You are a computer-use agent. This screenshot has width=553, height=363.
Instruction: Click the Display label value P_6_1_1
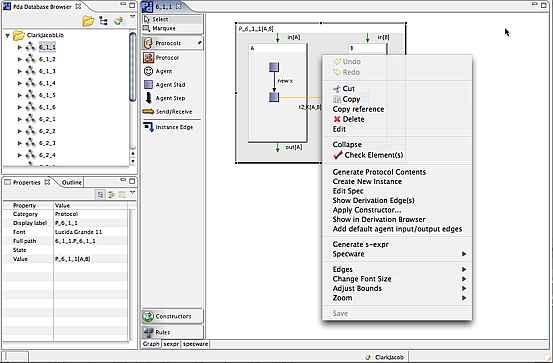click(x=66, y=223)
